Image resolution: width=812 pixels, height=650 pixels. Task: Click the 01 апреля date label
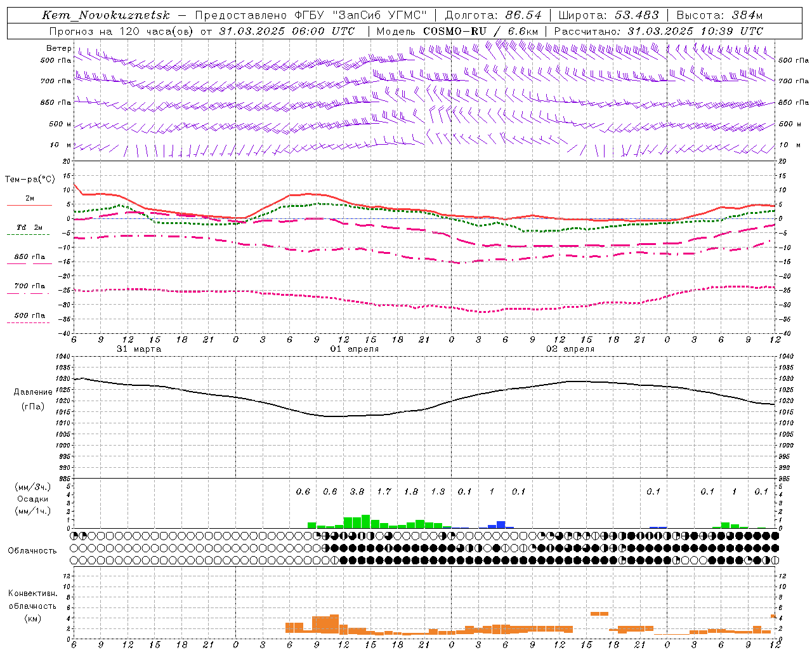(355, 348)
